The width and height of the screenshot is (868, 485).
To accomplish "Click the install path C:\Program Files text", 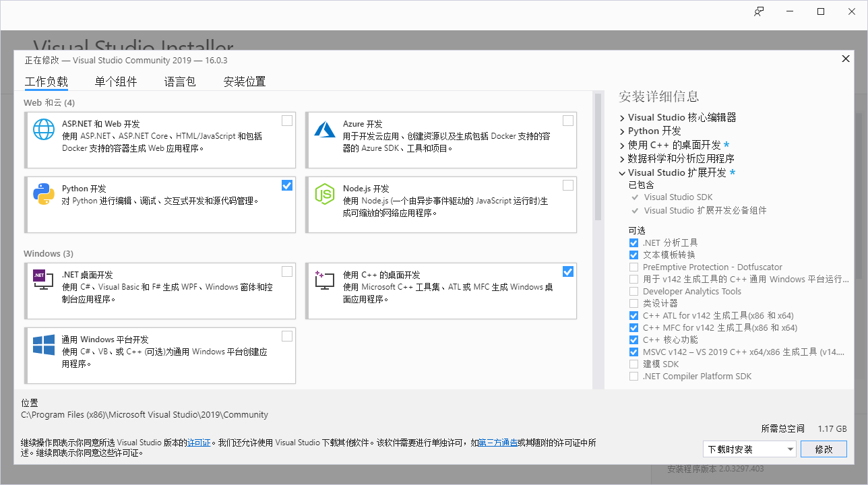I will click(145, 414).
